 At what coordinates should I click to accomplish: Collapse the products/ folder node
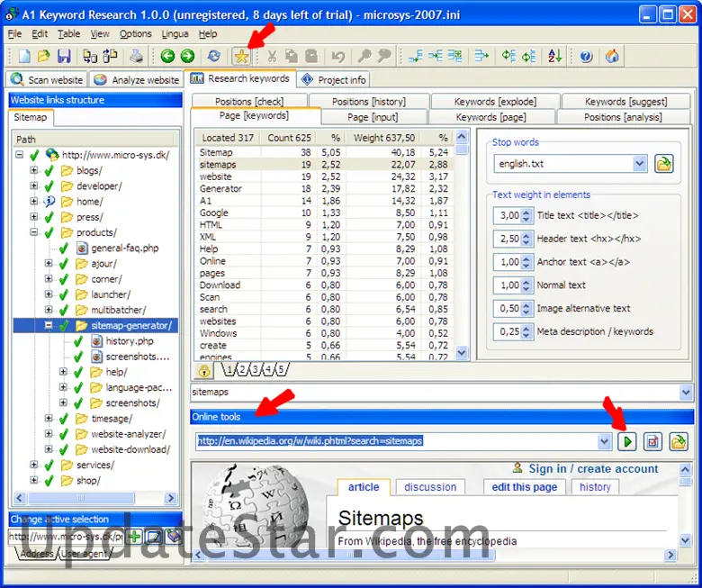(x=34, y=232)
